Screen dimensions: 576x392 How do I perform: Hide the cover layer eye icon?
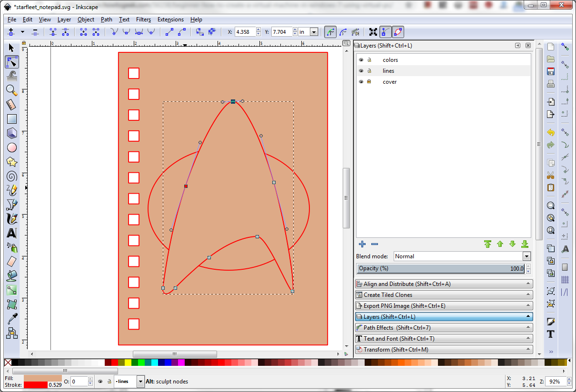361,82
